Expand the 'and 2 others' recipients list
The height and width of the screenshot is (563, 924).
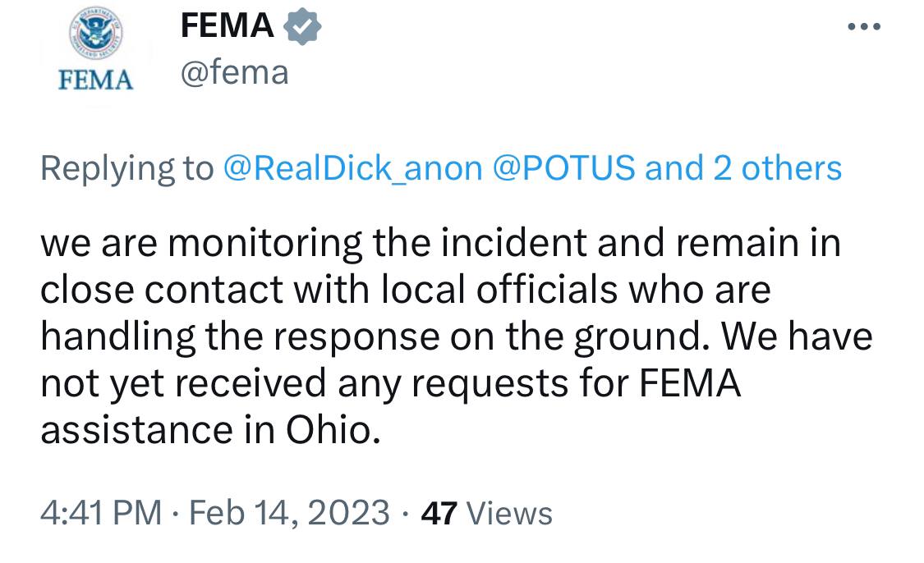pos(743,168)
